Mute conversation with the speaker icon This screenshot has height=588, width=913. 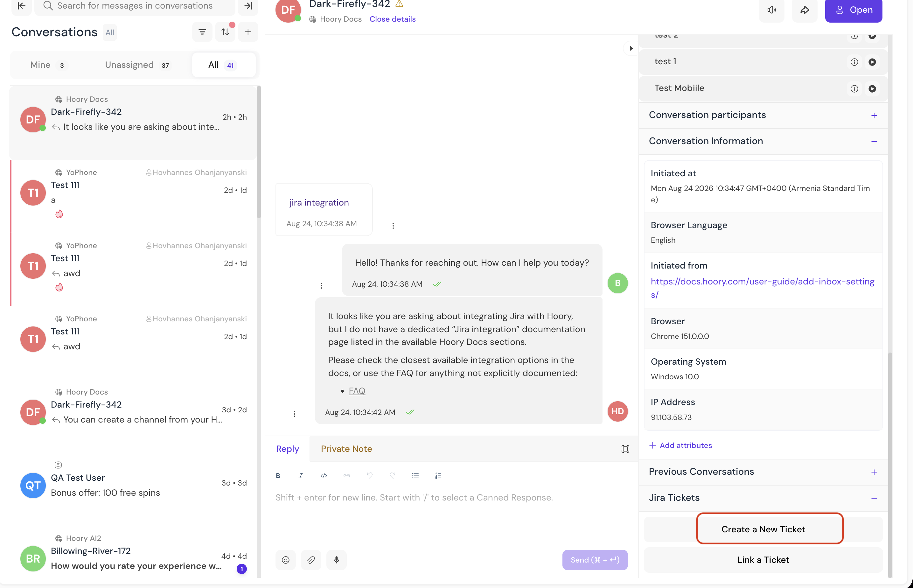coord(772,10)
